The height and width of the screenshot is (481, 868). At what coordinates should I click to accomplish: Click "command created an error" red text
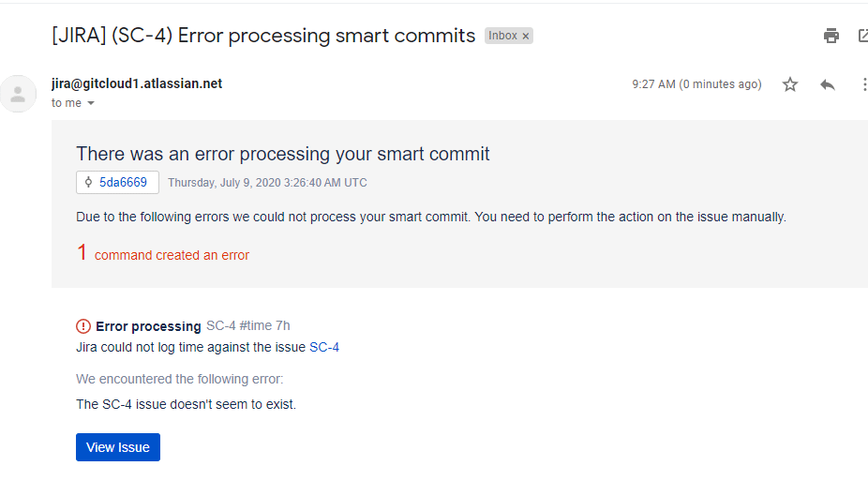[172, 255]
